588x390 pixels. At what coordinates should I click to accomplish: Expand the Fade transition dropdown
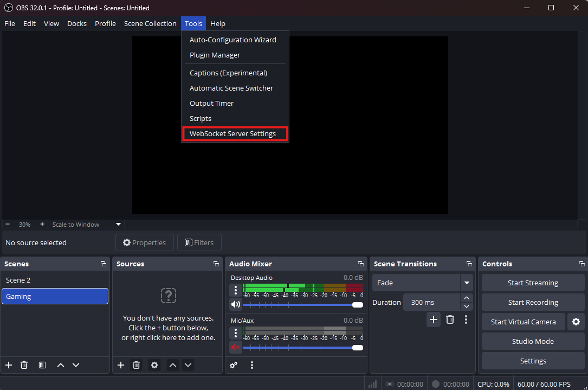coord(466,283)
